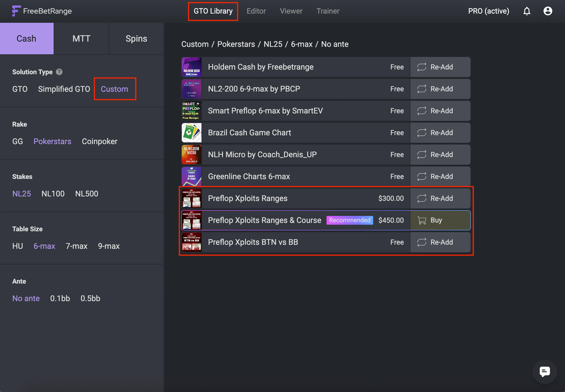
Task: Open Brazil Cash Game Chart title
Action: tap(249, 133)
